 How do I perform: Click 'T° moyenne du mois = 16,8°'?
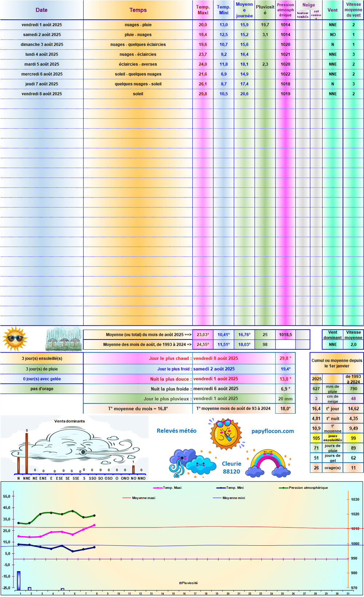(x=138, y=409)
